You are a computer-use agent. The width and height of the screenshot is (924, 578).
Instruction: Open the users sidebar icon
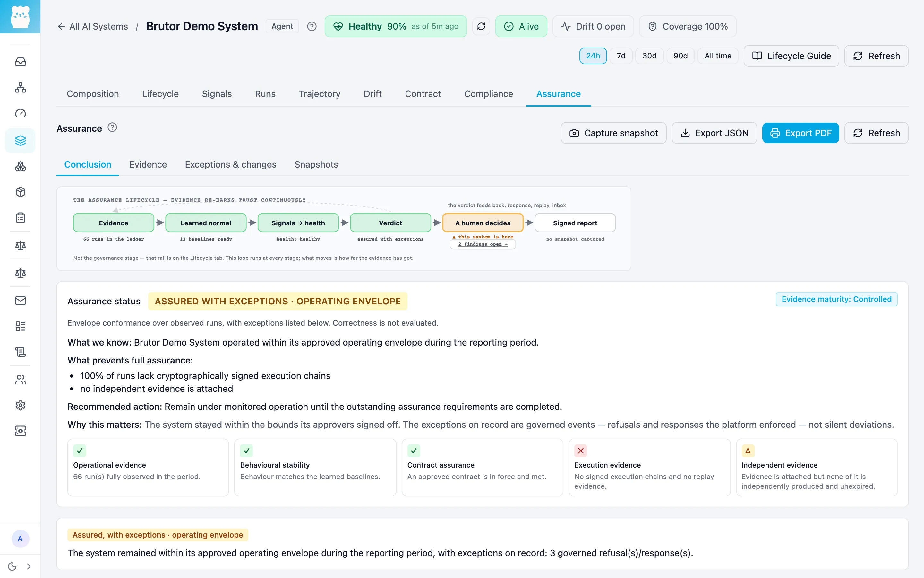coord(20,379)
